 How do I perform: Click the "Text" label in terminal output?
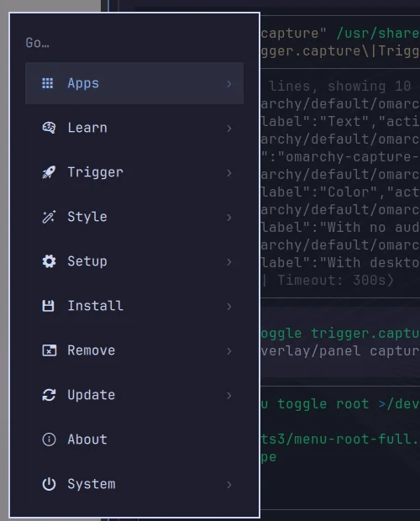[349, 121]
